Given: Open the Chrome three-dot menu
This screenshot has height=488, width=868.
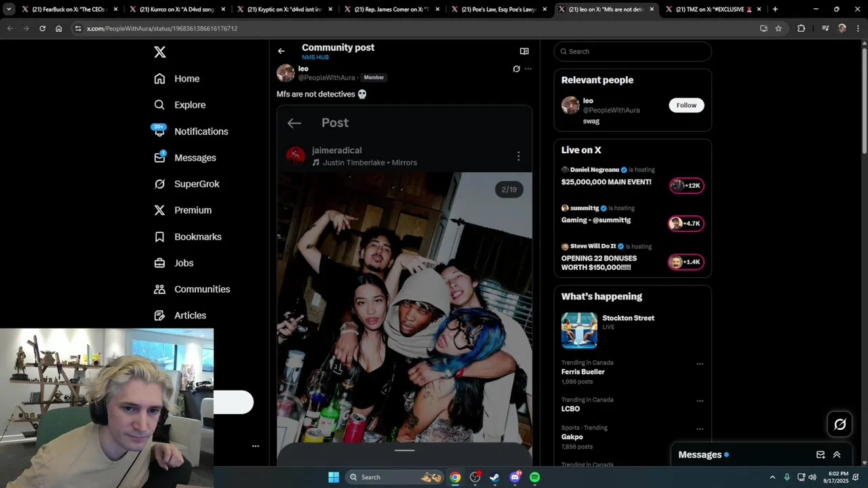Looking at the screenshot, I should [x=858, y=28].
